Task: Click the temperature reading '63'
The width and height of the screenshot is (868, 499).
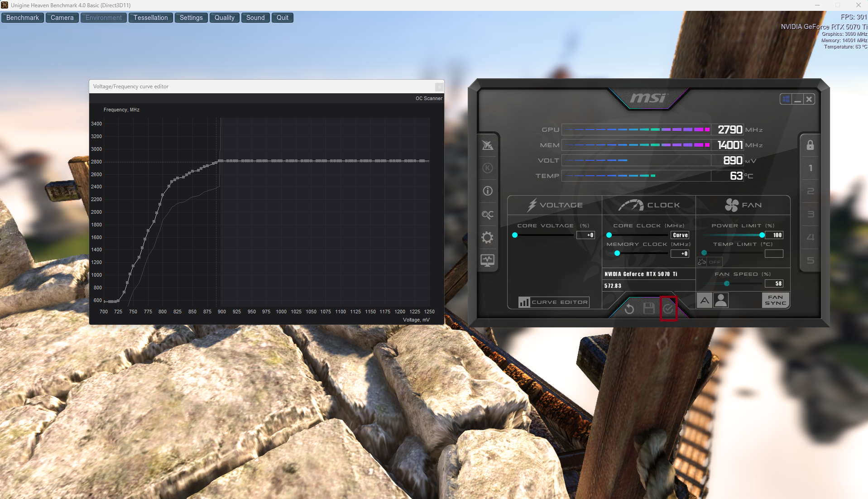Action: tap(736, 176)
